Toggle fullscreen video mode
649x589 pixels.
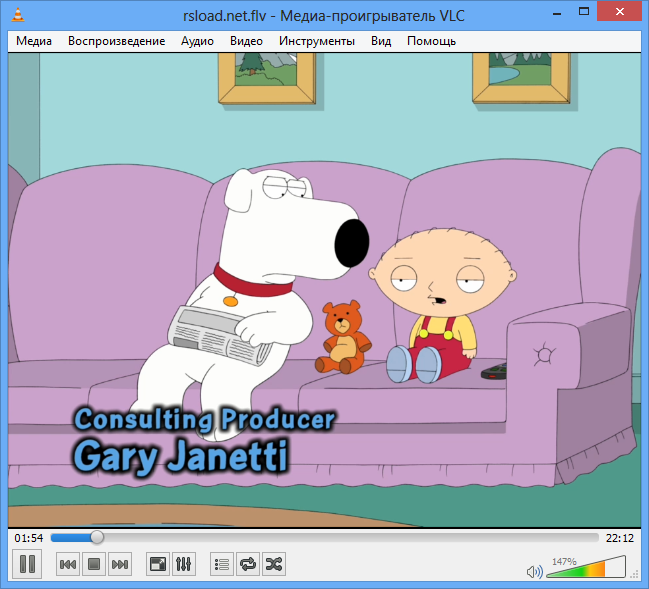pyautogui.click(x=158, y=564)
